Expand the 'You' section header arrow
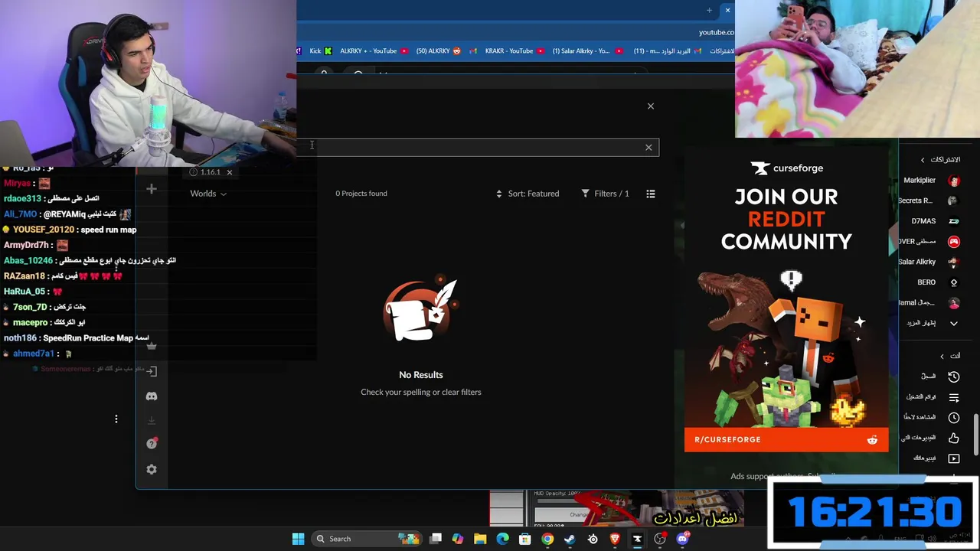This screenshot has width=980, height=551. [x=942, y=356]
